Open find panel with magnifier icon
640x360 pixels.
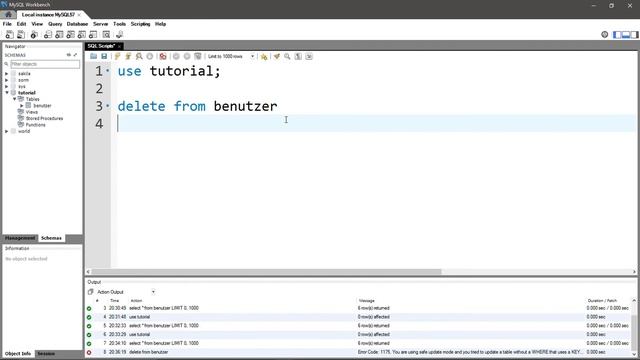[x=287, y=56]
